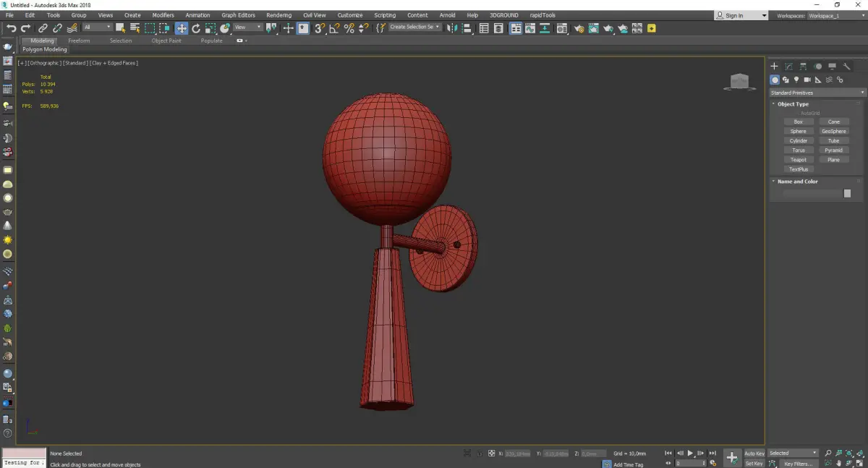
Task: Click the Teapot primitive button
Action: [x=799, y=160]
